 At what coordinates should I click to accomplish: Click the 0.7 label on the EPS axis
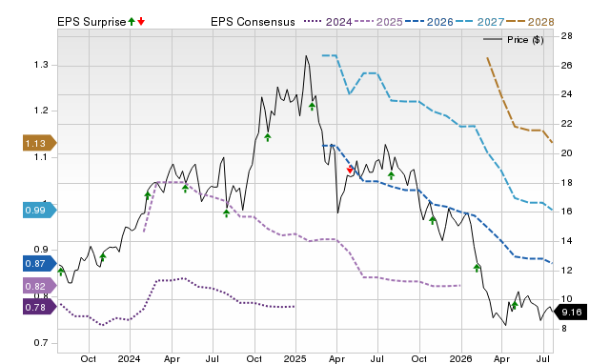tap(41, 343)
